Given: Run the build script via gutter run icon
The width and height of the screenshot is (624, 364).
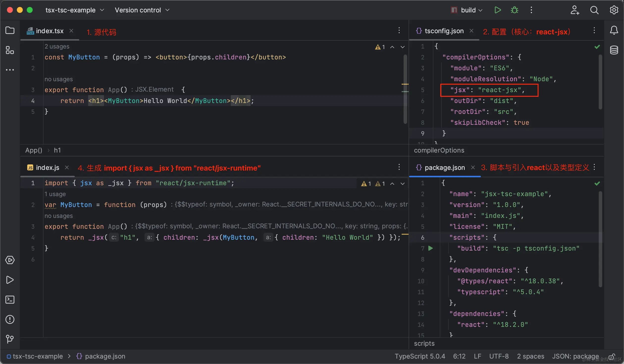Looking at the screenshot, I should point(431,248).
